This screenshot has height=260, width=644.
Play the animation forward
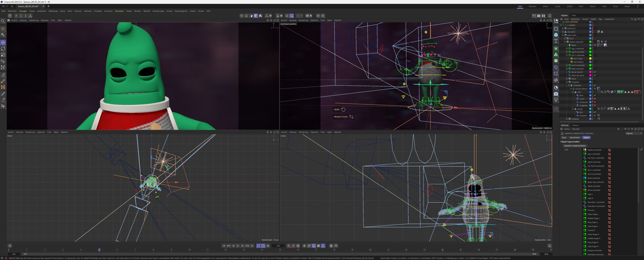pos(238,246)
